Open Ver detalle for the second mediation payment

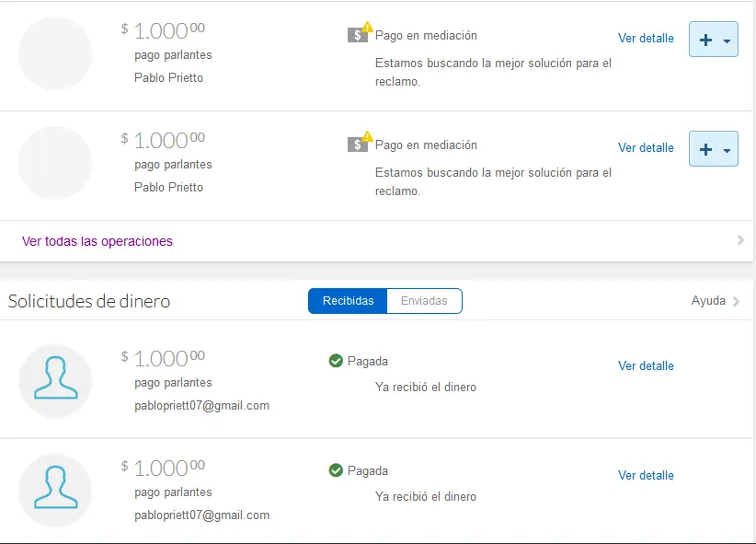(x=646, y=147)
